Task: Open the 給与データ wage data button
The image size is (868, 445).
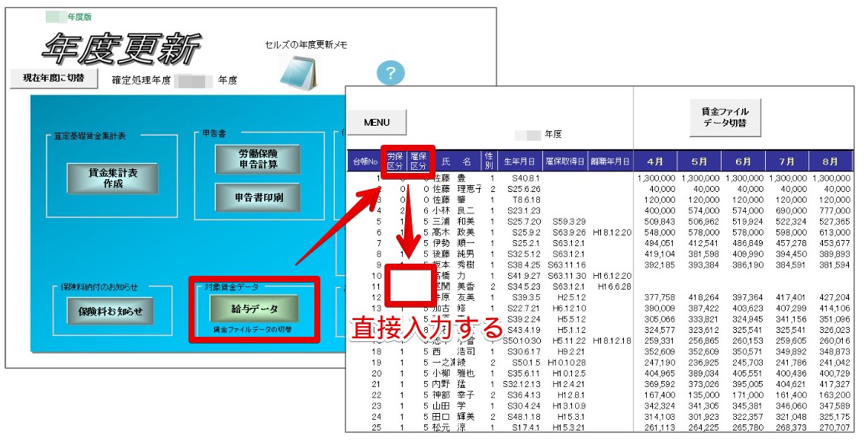Action: (x=254, y=309)
